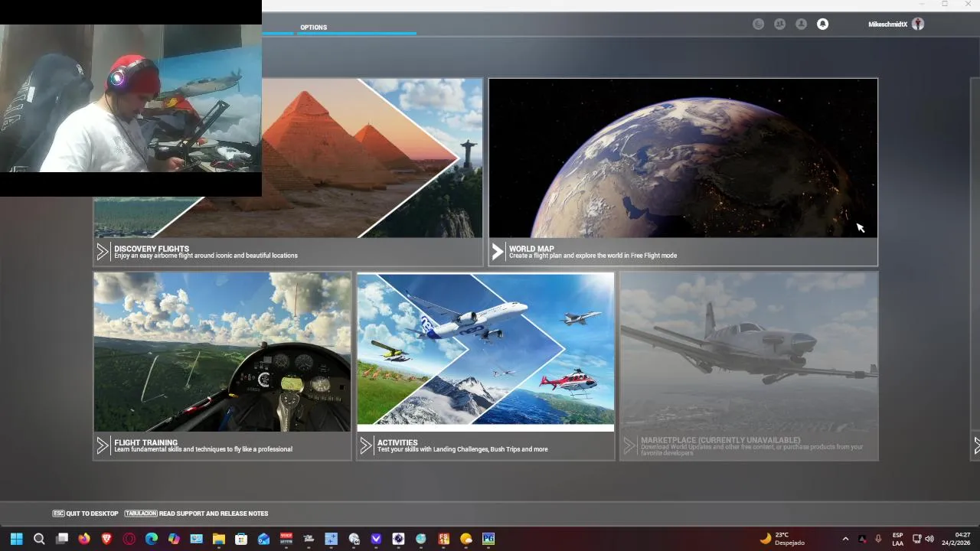Open the friends group icon in header
The image size is (980, 551).
tap(779, 24)
